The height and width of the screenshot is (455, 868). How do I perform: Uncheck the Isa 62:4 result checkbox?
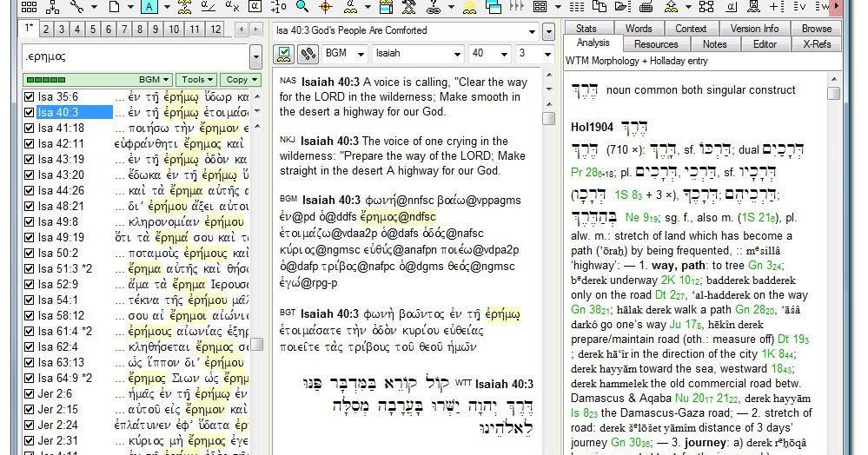[30, 347]
